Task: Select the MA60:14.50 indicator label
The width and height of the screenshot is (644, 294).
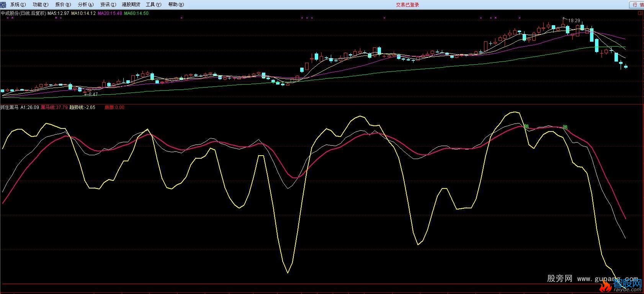Action: (136, 13)
